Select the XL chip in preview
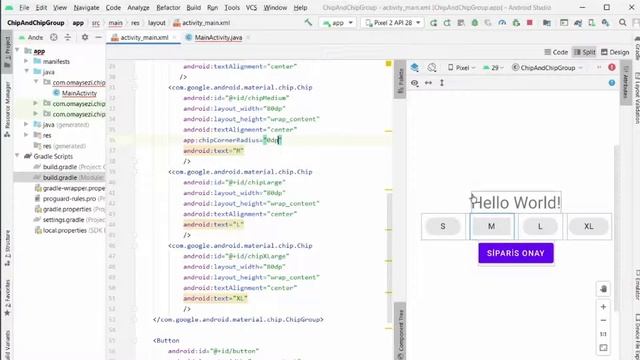Image resolution: width=640 pixels, height=360 pixels. tap(589, 226)
